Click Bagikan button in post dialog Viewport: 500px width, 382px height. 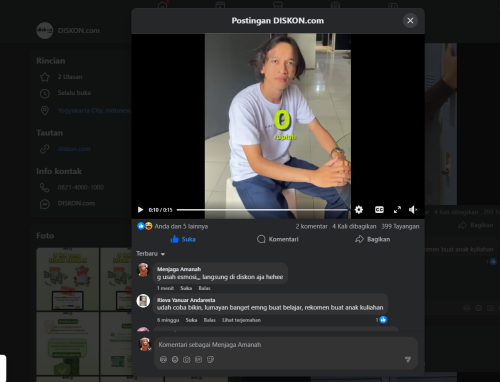pos(373,239)
